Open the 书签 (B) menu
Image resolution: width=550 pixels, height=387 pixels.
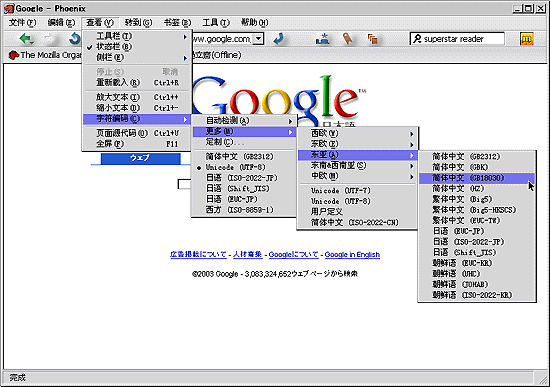click(x=177, y=23)
